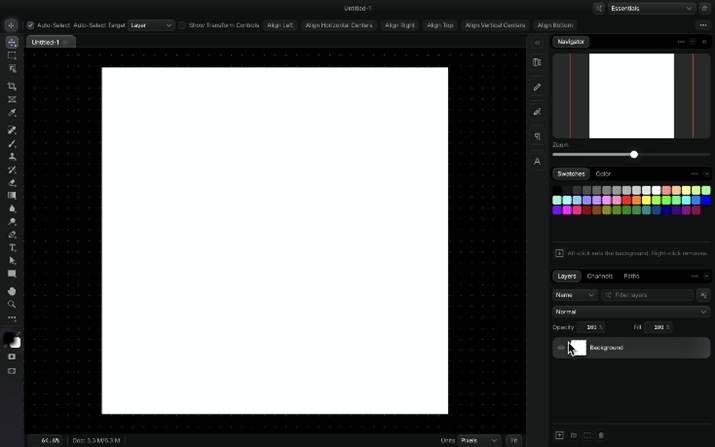Toggle the Auto-Select checkbox
Screen dimensions: 715x447
(x=30, y=25)
